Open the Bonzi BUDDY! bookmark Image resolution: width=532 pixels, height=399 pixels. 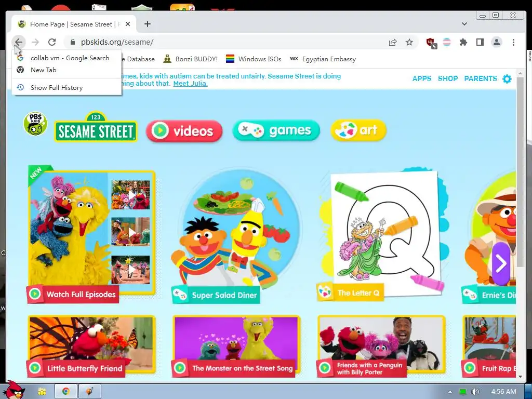190,59
